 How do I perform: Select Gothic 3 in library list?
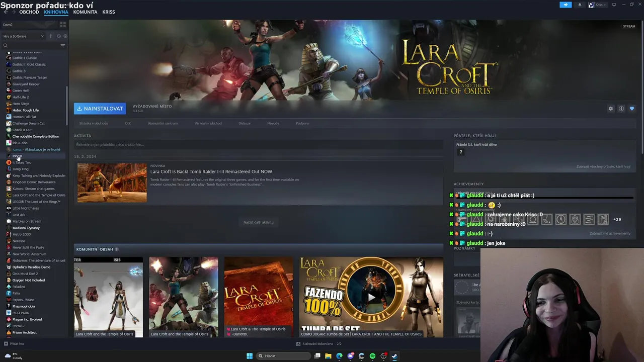click(19, 71)
